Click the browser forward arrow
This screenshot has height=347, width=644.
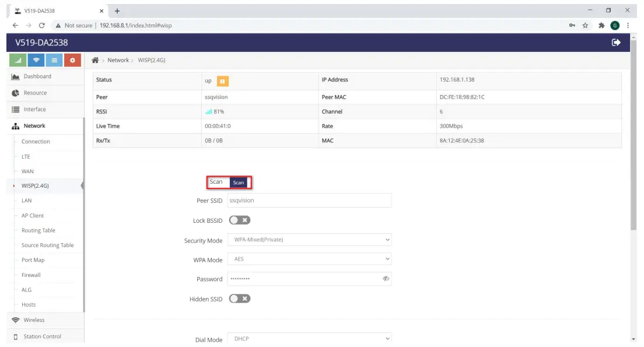pyautogui.click(x=29, y=26)
